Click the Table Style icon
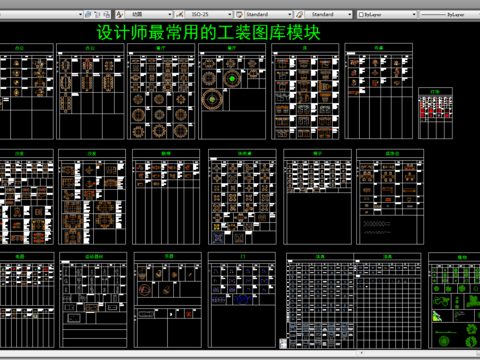The image size is (480, 360). point(239,14)
